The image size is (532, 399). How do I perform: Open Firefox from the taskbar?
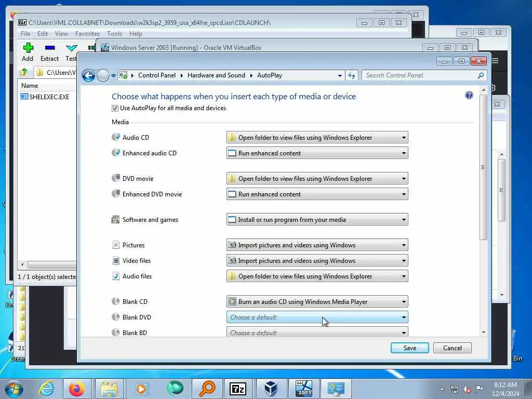(x=77, y=389)
